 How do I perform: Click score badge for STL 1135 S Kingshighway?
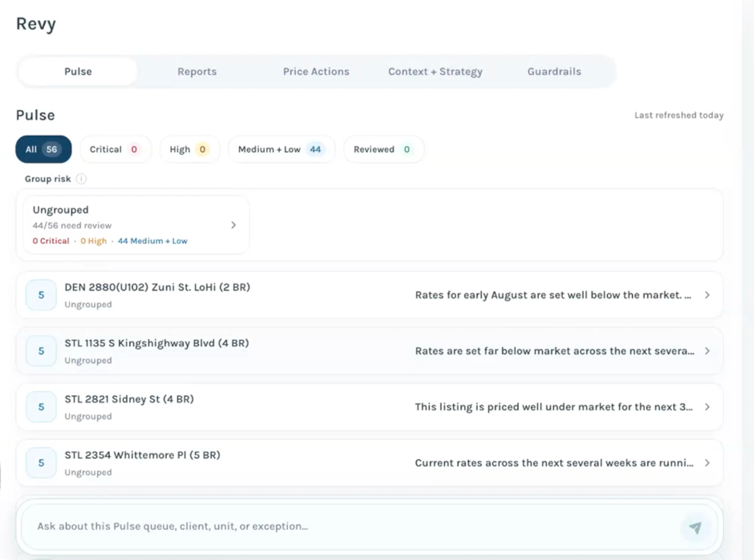point(41,351)
